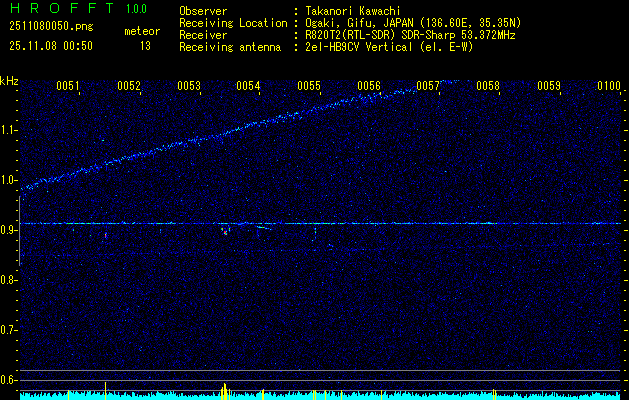Image resolution: width=629 pixels, height=400 pixels.
Task: Click the 'meteor' label
Action: (x=142, y=31)
